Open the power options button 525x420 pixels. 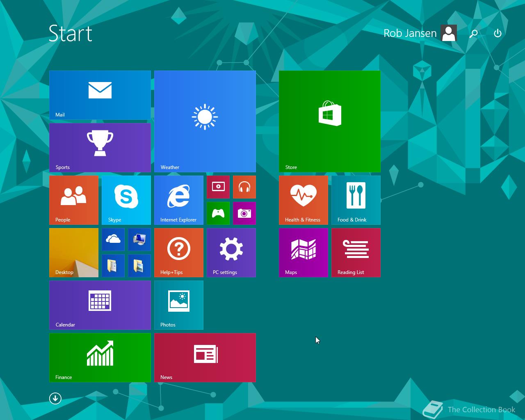point(498,33)
